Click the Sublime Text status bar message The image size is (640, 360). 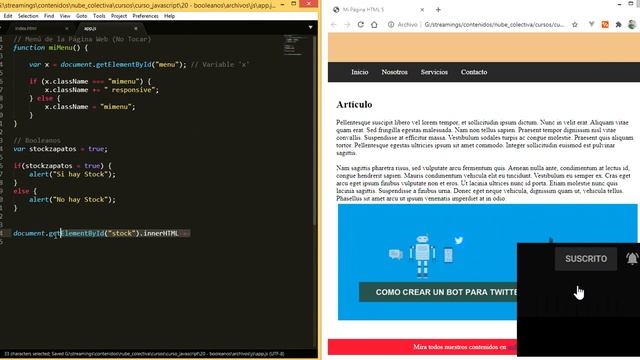144,354
